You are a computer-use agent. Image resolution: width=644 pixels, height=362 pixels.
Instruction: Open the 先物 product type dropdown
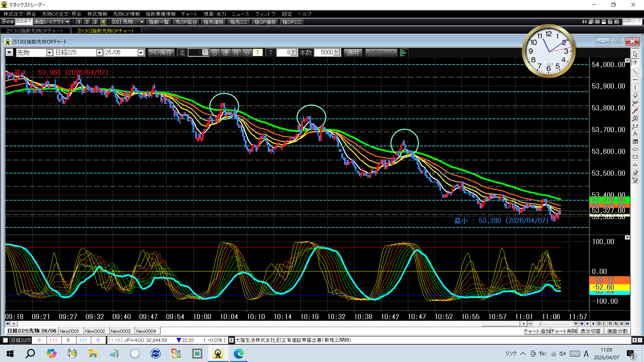50,53
